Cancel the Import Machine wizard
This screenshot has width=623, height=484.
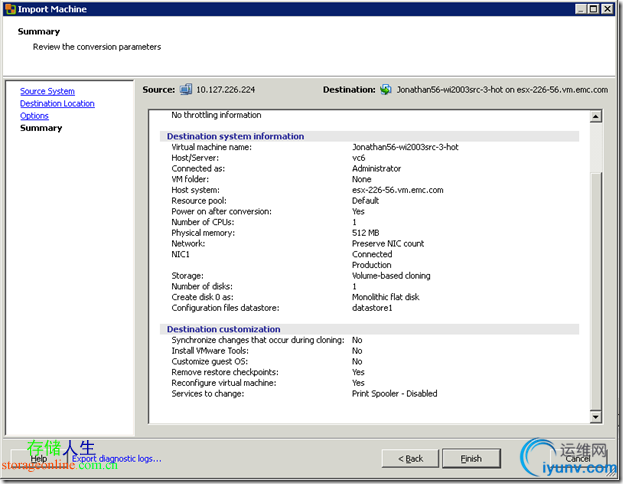click(578, 459)
